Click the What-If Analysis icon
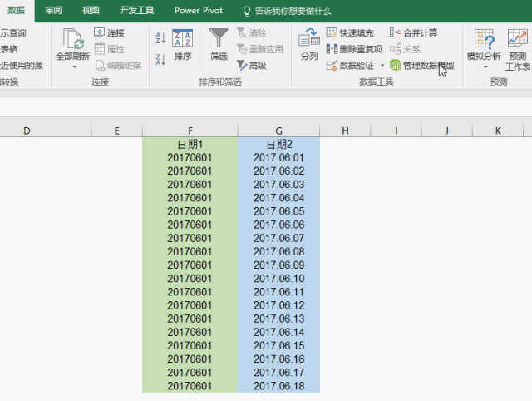This screenshot has height=401, width=532. point(484,38)
